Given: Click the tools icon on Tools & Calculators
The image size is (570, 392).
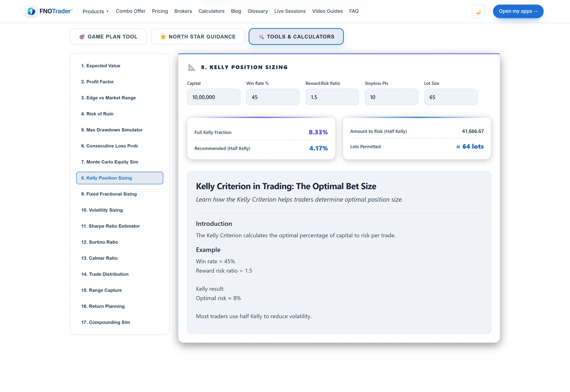Looking at the screenshot, I should pyautogui.click(x=261, y=37).
